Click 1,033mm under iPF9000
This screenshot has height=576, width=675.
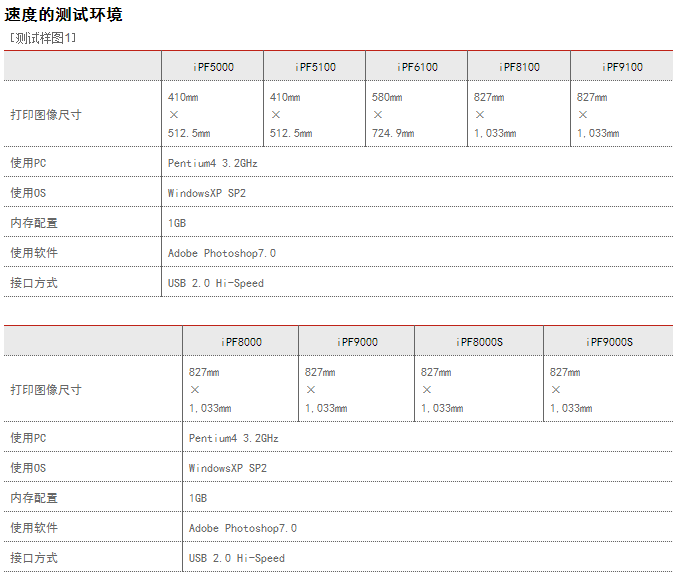click(326, 408)
